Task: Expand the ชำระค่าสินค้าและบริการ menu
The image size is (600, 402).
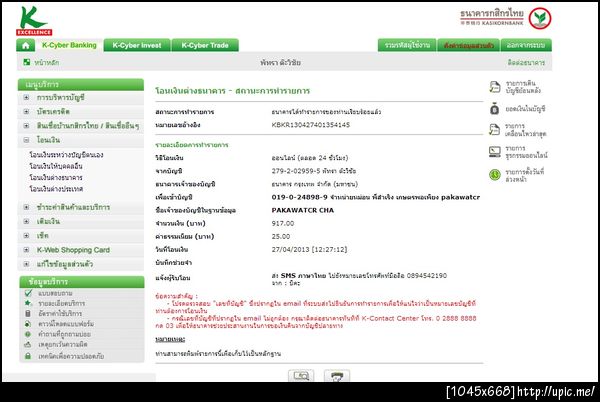Action: pyautogui.click(x=26, y=207)
